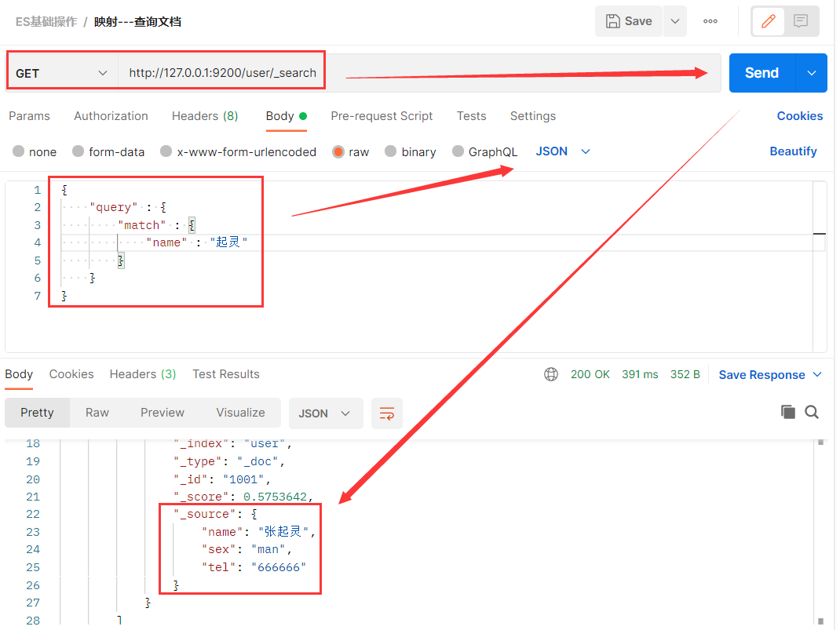Click the "name" : "起灵" line in editor
Image resolution: width=840 pixels, height=630 pixels.
196,242
